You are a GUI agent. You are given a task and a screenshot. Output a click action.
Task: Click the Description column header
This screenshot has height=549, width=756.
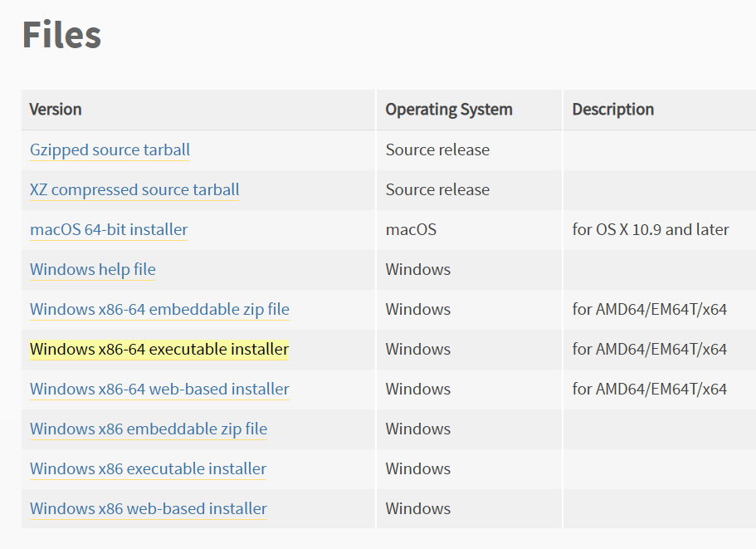[x=612, y=110]
